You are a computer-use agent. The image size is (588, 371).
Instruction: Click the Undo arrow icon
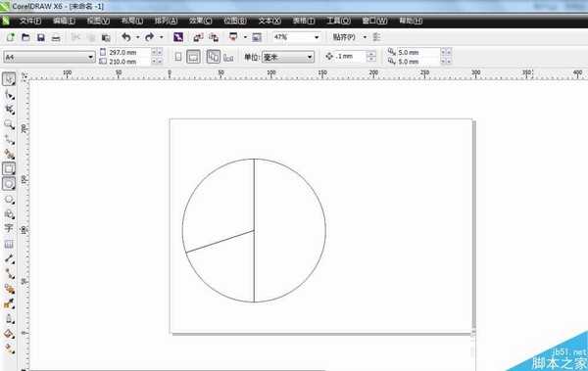pos(126,37)
